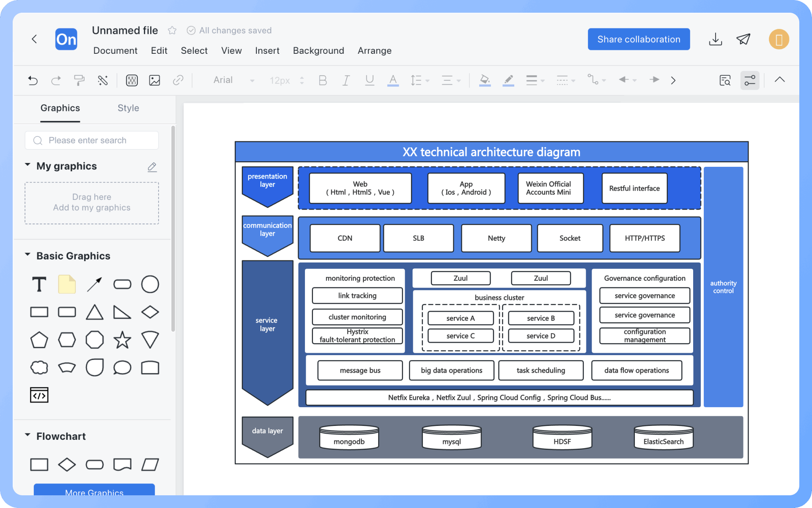Screen dimensions: 812x508
Task: Click the paper plane publish icon
Action: [x=743, y=39]
